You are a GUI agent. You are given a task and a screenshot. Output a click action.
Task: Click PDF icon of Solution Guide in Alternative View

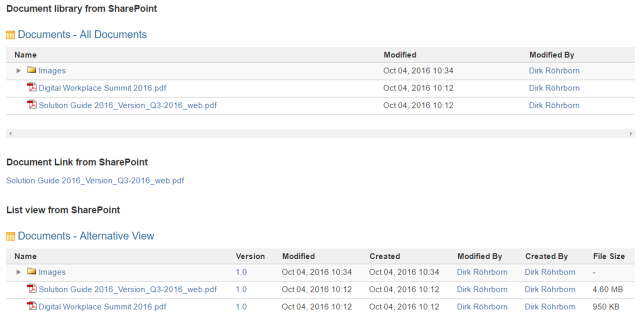point(32,289)
